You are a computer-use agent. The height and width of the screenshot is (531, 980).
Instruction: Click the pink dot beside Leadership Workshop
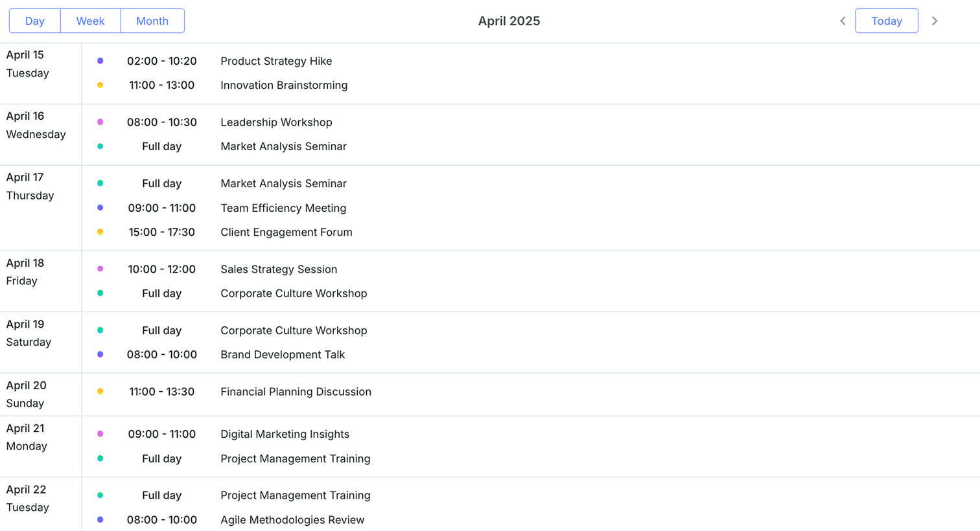(x=100, y=122)
